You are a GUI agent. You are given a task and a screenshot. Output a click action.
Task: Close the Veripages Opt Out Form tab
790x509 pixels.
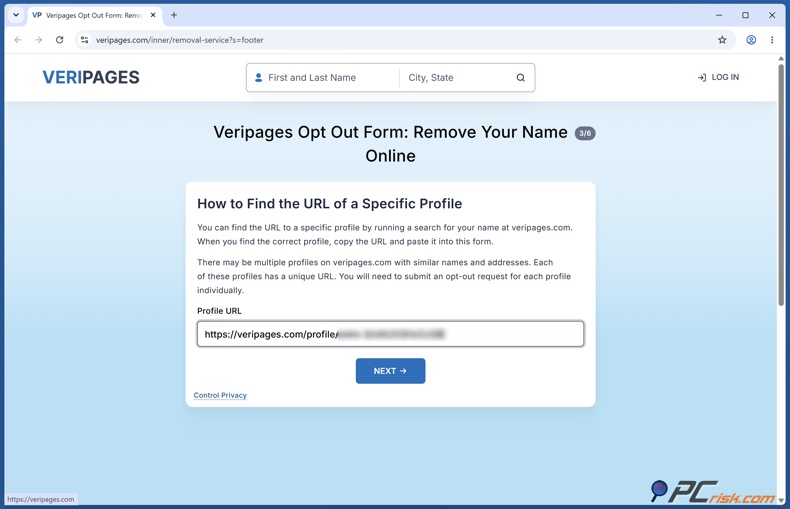coord(153,15)
